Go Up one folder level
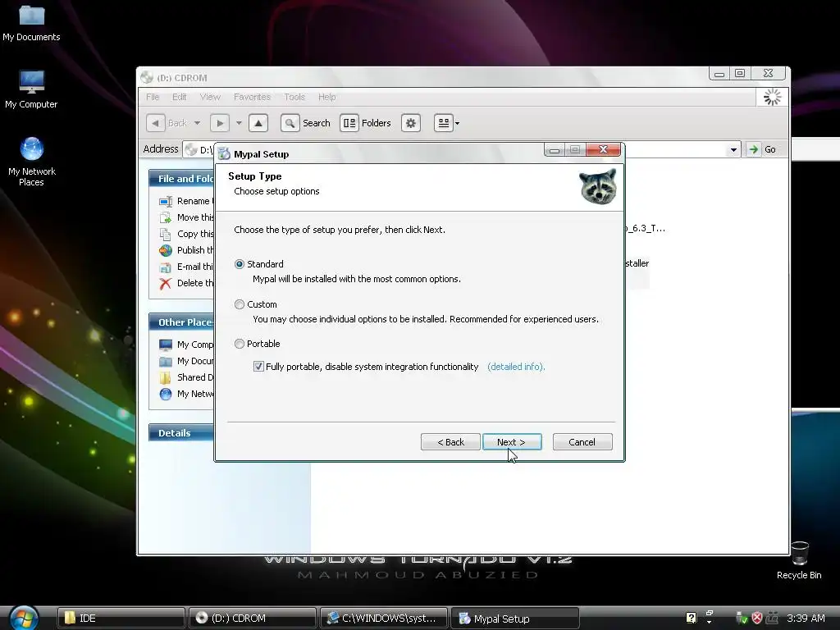Screen dimensions: 840x630 pos(258,123)
